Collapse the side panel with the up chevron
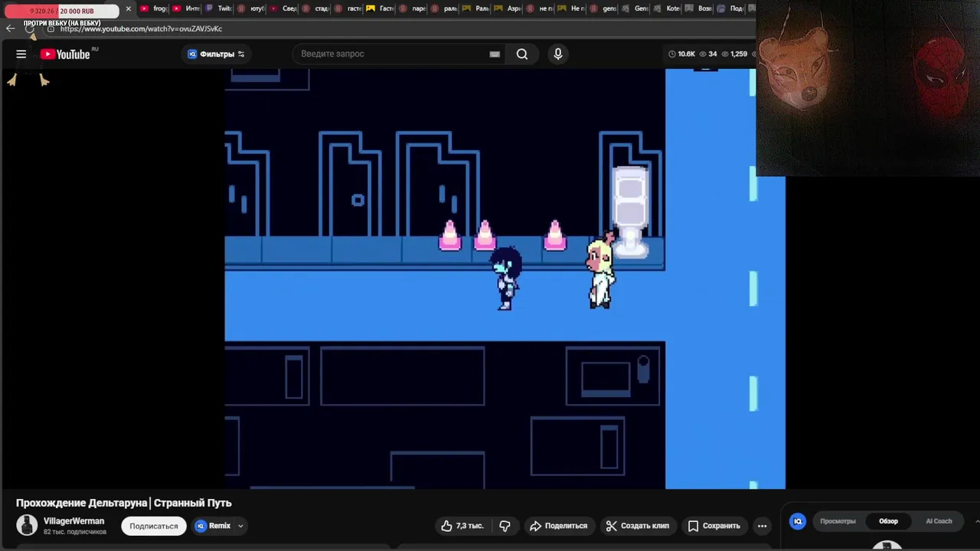Viewport: 980px width, 551px height. 977,521
